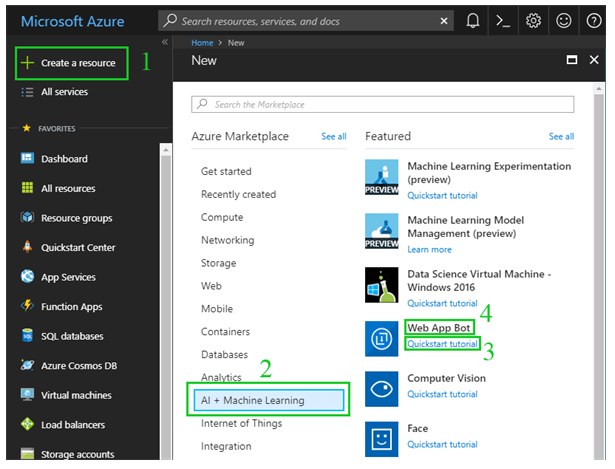Open portal settings gear icon
Image resolution: width=615 pixels, height=469 pixels.
click(x=533, y=20)
